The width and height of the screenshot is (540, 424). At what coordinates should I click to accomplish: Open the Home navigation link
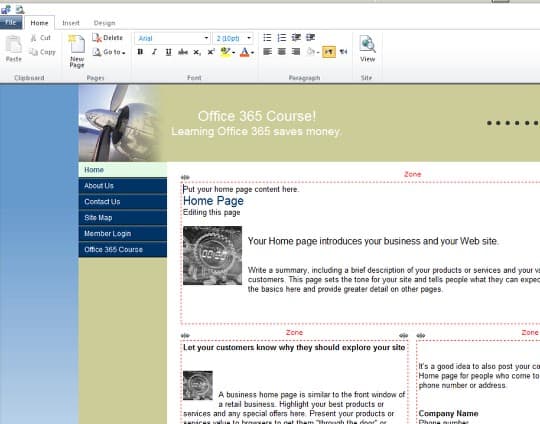click(x=123, y=170)
